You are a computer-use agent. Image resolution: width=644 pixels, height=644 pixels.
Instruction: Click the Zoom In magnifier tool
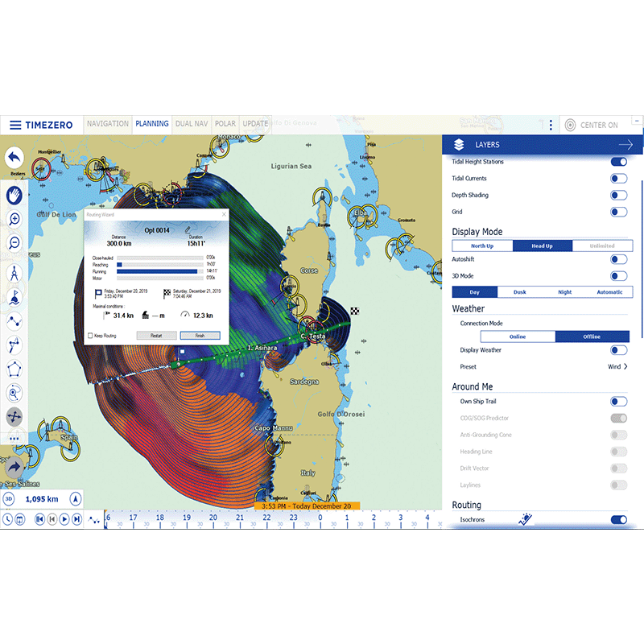coord(14,219)
